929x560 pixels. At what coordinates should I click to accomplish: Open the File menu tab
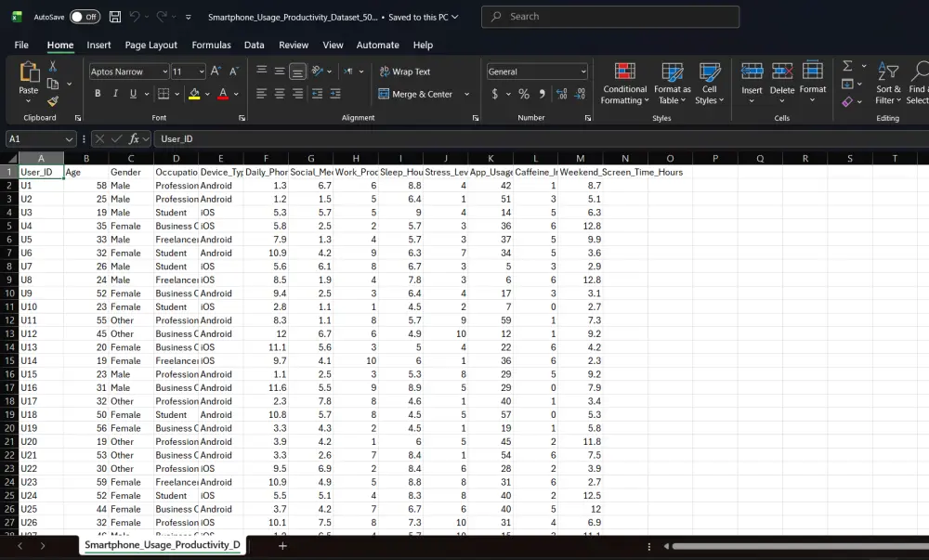pyautogui.click(x=21, y=45)
